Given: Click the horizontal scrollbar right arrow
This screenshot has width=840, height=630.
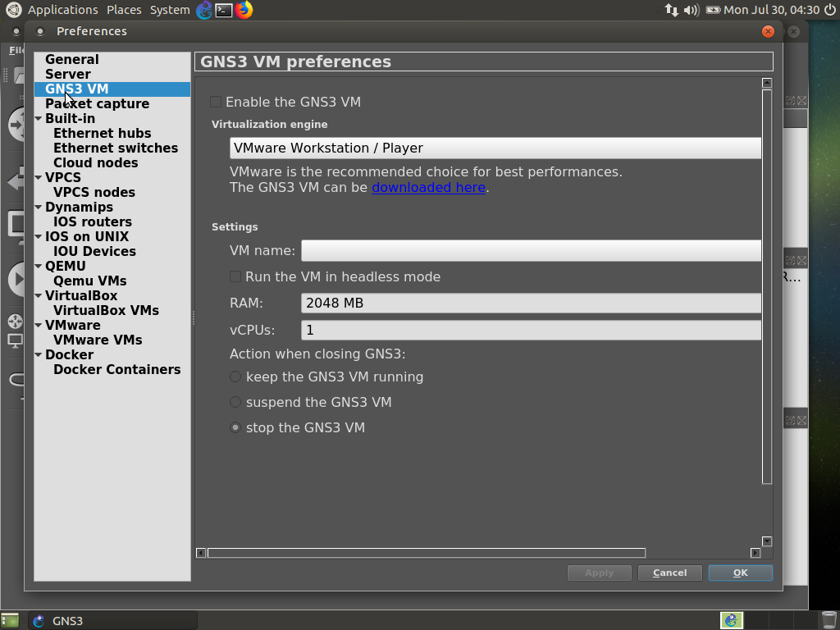Looking at the screenshot, I should (x=756, y=553).
